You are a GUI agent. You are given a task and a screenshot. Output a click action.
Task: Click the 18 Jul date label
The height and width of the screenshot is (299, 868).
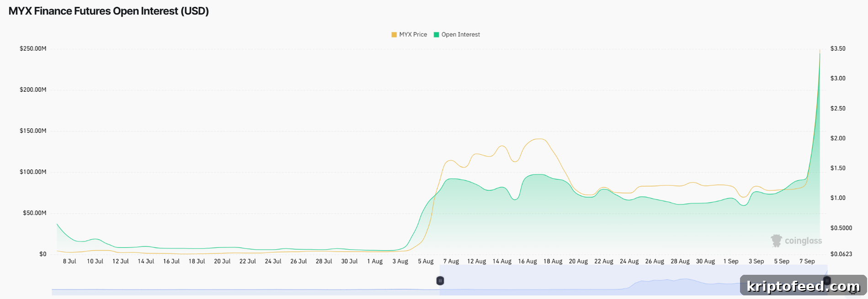click(197, 262)
